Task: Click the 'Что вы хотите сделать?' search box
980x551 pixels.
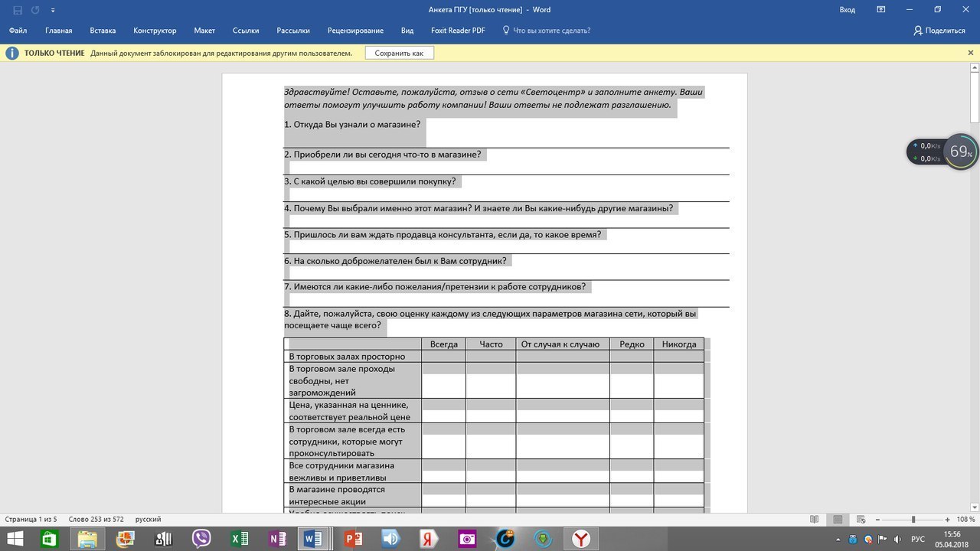Action: [x=546, y=31]
